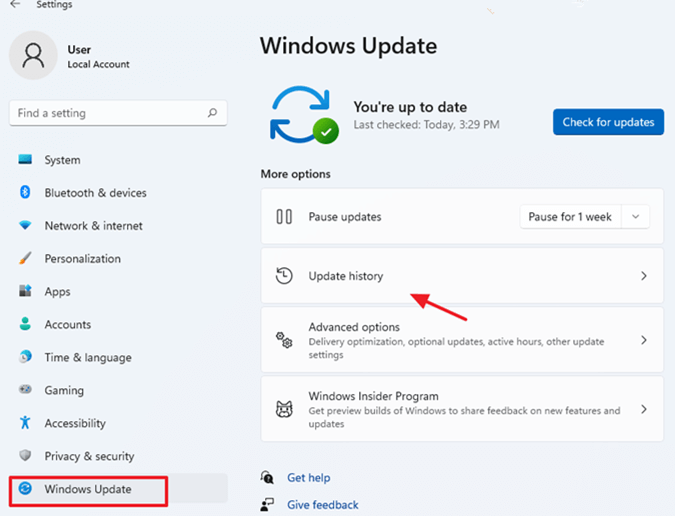The width and height of the screenshot is (675, 516).
Task: Click the System monitor icon in sidebar
Action: [25, 160]
